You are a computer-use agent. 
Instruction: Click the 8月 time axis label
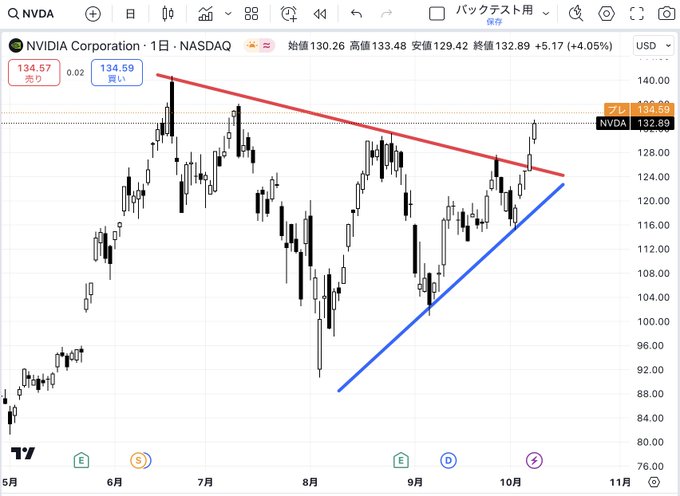tap(310, 482)
